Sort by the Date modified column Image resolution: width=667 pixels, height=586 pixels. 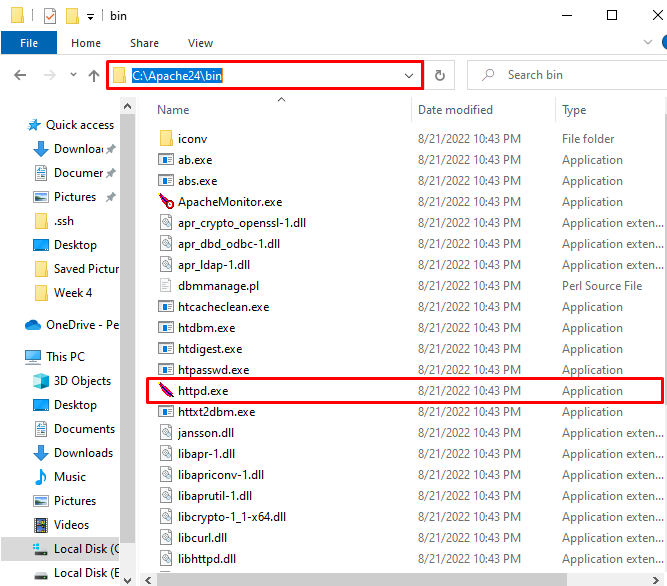455,110
